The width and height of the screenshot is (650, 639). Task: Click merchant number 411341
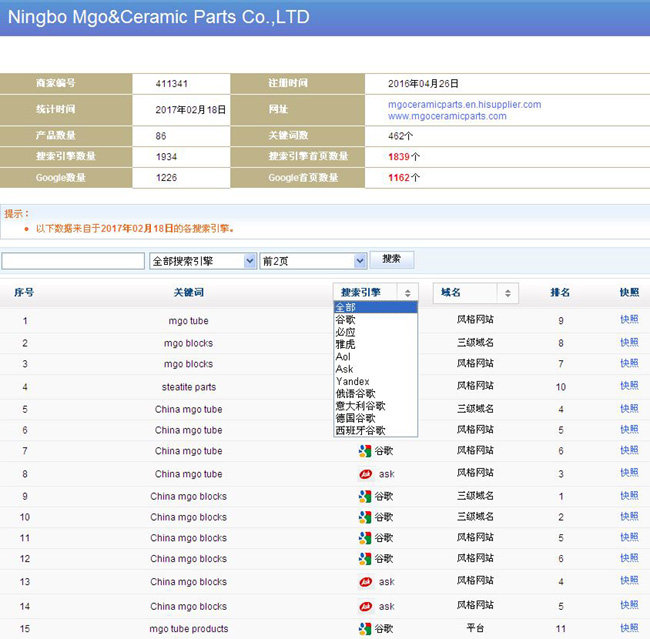[x=172, y=84]
